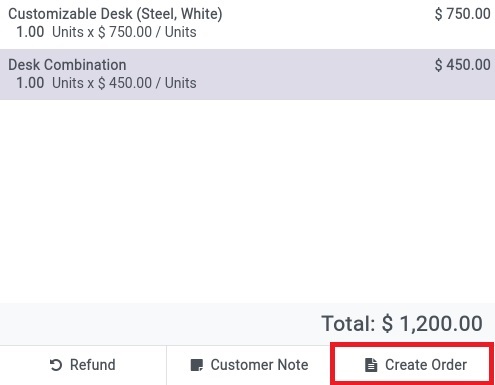
Task: Click the $ 750.00 line price
Action: tap(462, 14)
